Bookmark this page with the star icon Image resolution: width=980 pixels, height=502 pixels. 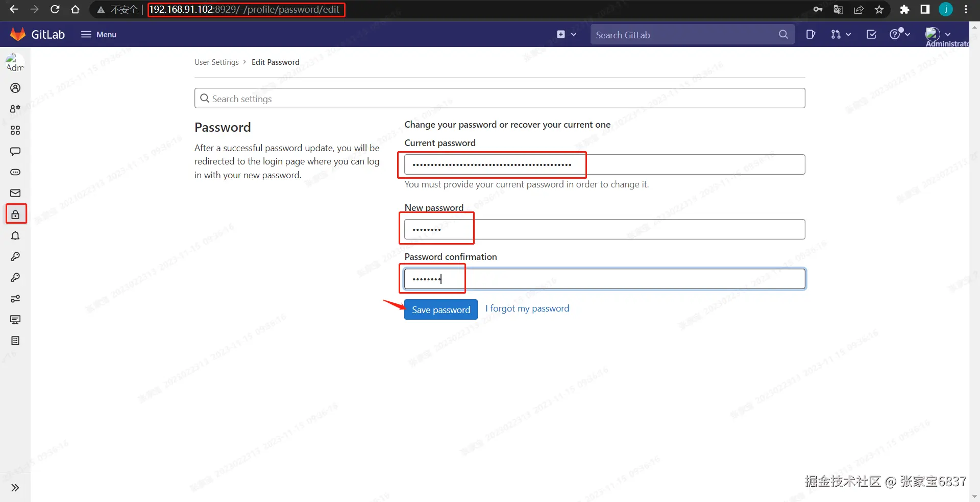pyautogui.click(x=879, y=9)
